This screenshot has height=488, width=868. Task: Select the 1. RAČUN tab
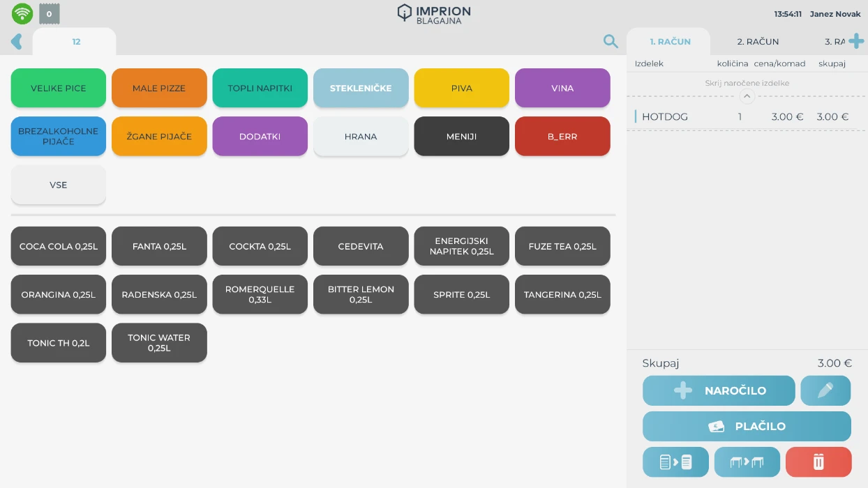pyautogui.click(x=670, y=42)
